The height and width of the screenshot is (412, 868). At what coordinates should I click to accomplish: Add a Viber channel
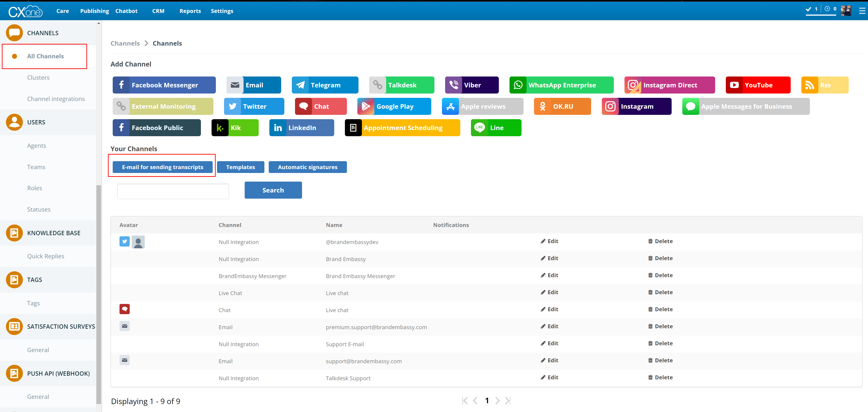[x=472, y=85]
